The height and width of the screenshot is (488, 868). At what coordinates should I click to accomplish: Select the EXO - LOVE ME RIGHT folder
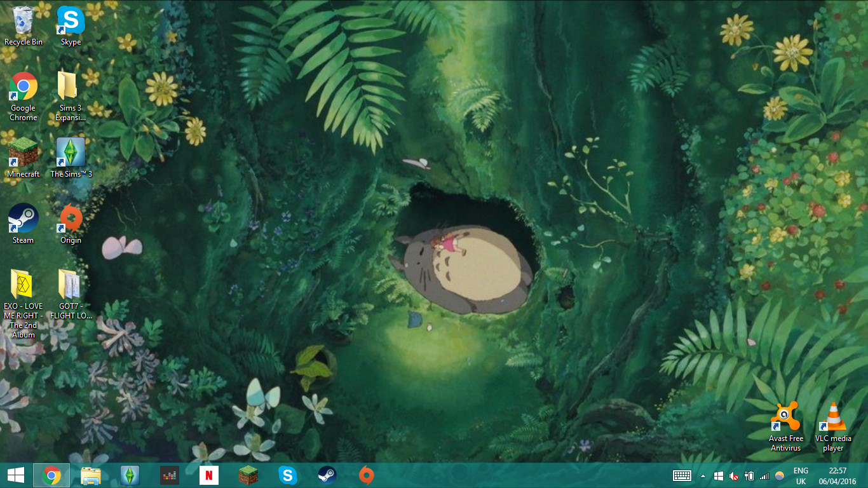tap(24, 304)
